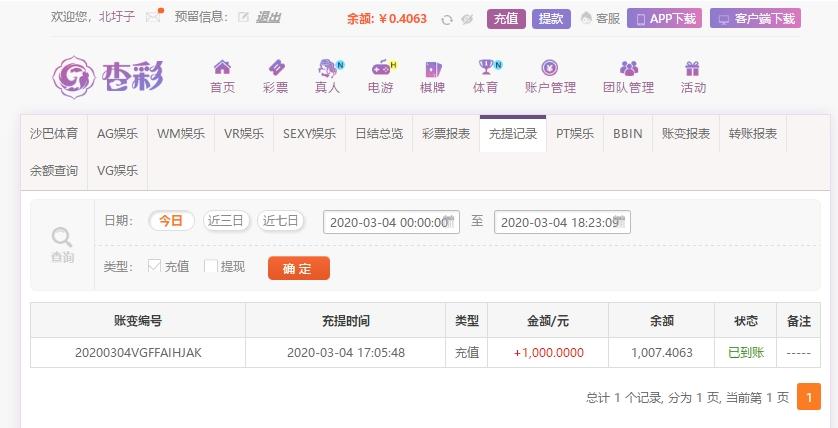The height and width of the screenshot is (428, 838).
Task: Open the end date calendar picker
Action: point(619,220)
